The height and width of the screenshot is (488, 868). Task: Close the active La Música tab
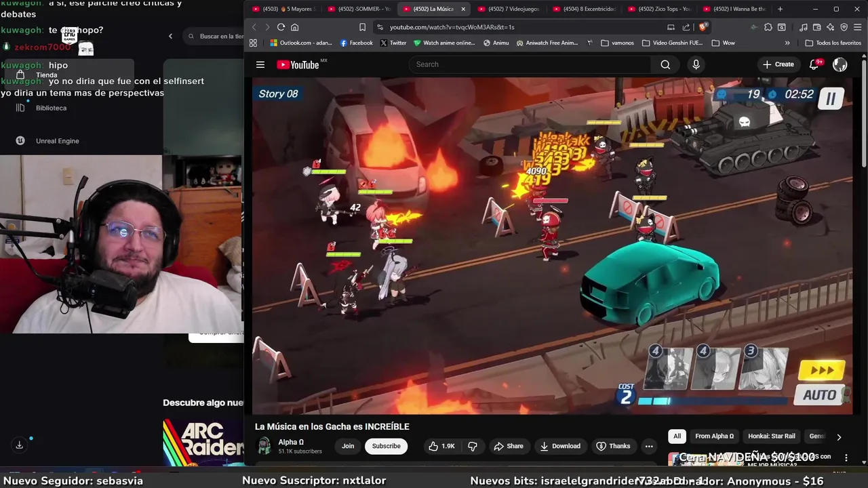463,9
